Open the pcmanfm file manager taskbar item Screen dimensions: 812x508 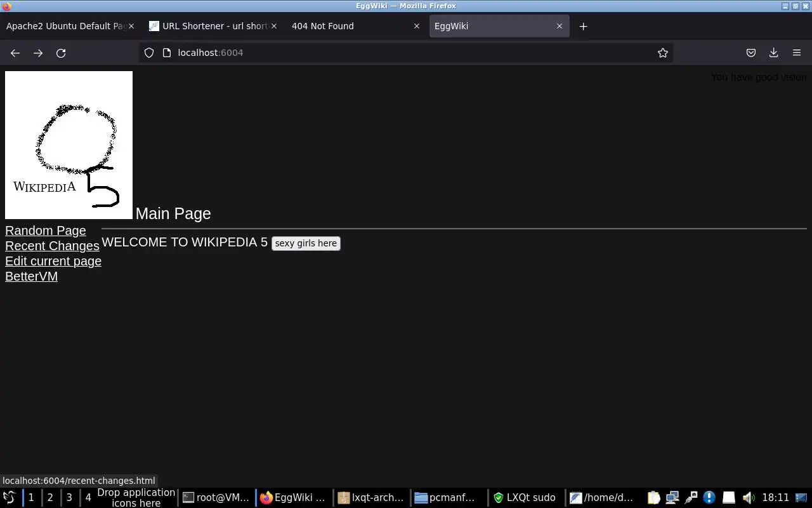click(x=448, y=497)
